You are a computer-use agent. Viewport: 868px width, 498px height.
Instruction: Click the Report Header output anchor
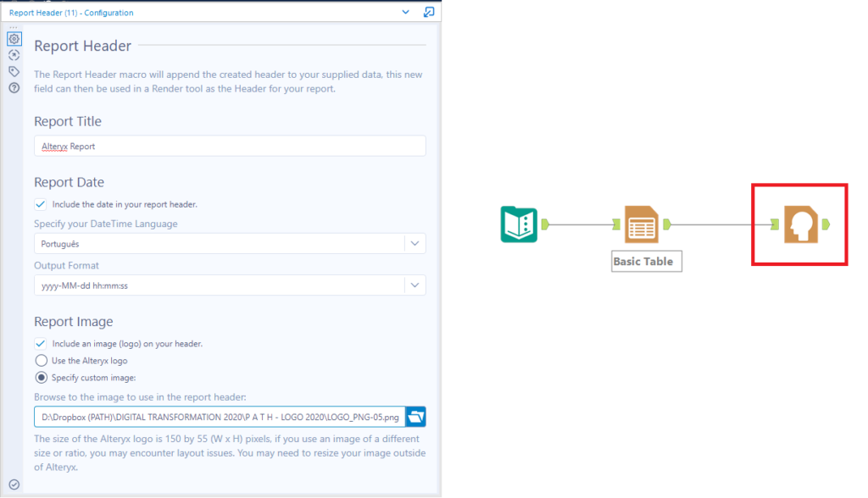pyautogui.click(x=826, y=224)
